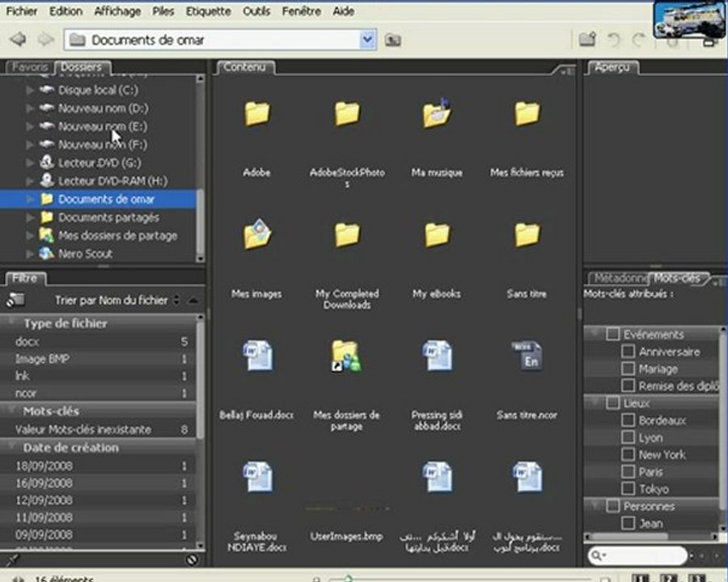
Task: Rotate 90° clockwise icon
Action: (x=639, y=40)
